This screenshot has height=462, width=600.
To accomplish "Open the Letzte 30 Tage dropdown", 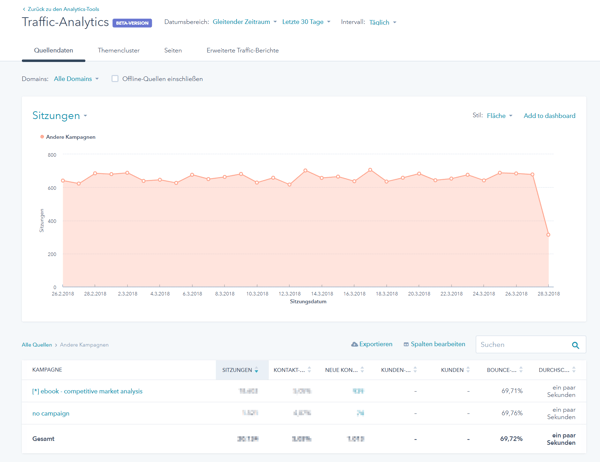I will pyautogui.click(x=306, y=22).
